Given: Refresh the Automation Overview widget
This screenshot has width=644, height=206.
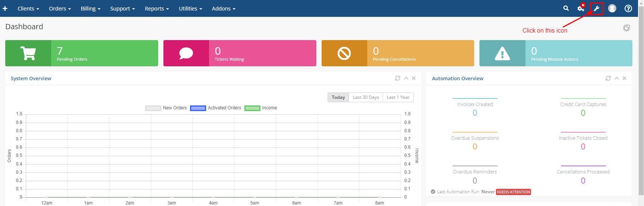Looking at the screenshot, I should pyautogui.click(x=608, y=78).
